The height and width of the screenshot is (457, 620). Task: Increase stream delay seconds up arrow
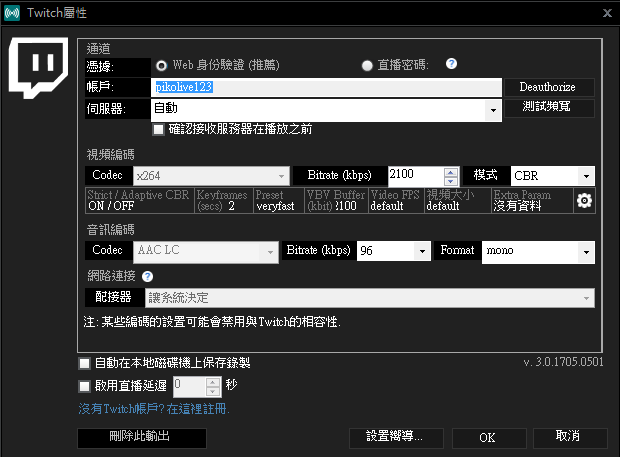point(213,382)
